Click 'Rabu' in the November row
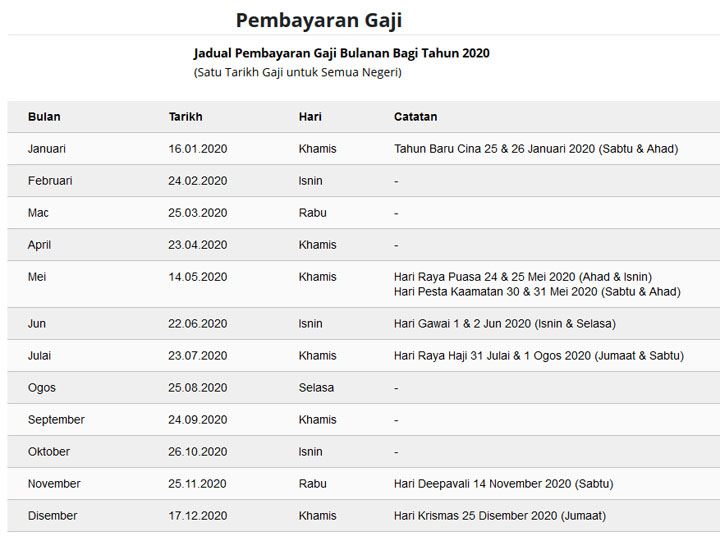The image size is (720, 541). pyautogui.click(x=313, y=484)
